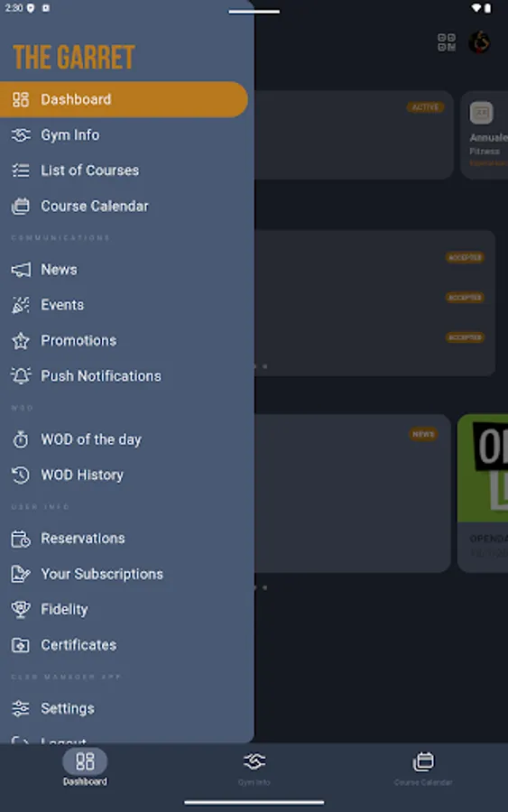Click the Certificates folder icon
508x812 pixels.
pyautogui.click(x=21, y=645)
